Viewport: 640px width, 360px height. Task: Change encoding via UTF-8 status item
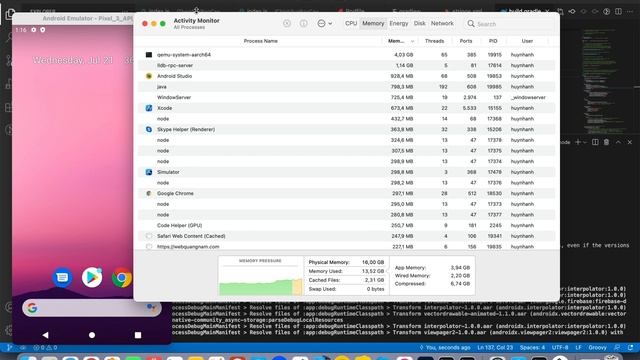point(560,348)
